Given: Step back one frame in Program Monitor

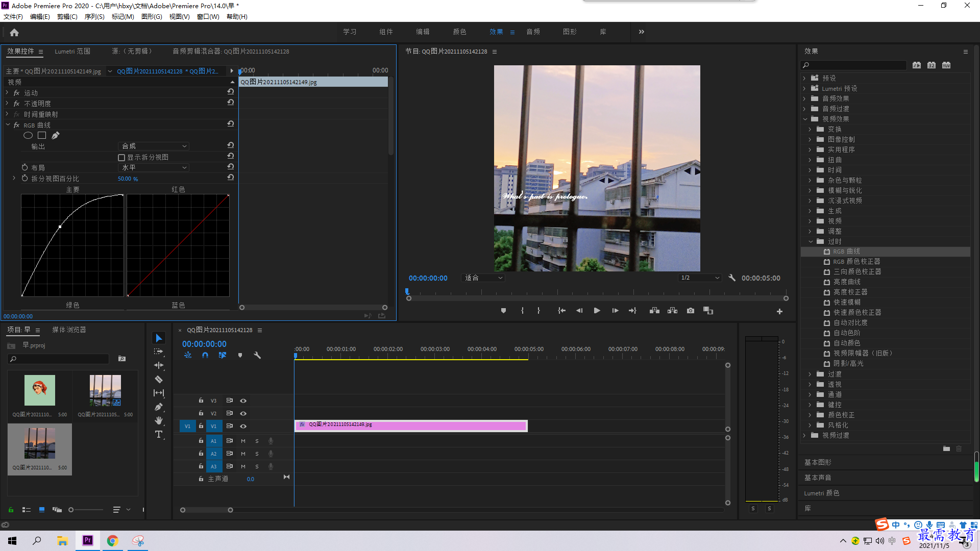Looking at the screenshot, I should (579, 311).
